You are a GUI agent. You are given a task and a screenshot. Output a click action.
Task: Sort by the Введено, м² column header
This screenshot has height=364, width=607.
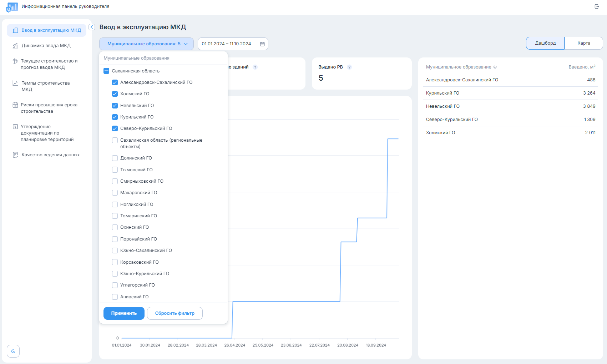pos(582,67)
